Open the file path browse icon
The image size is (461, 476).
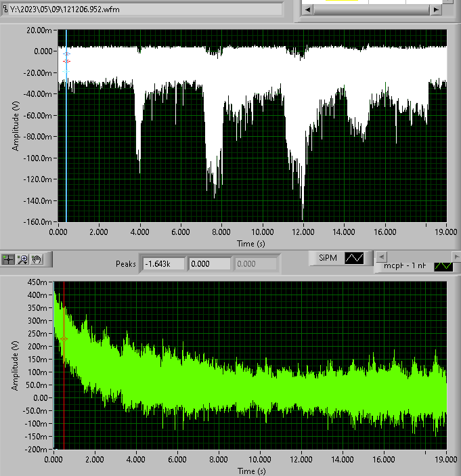point(5,9)
